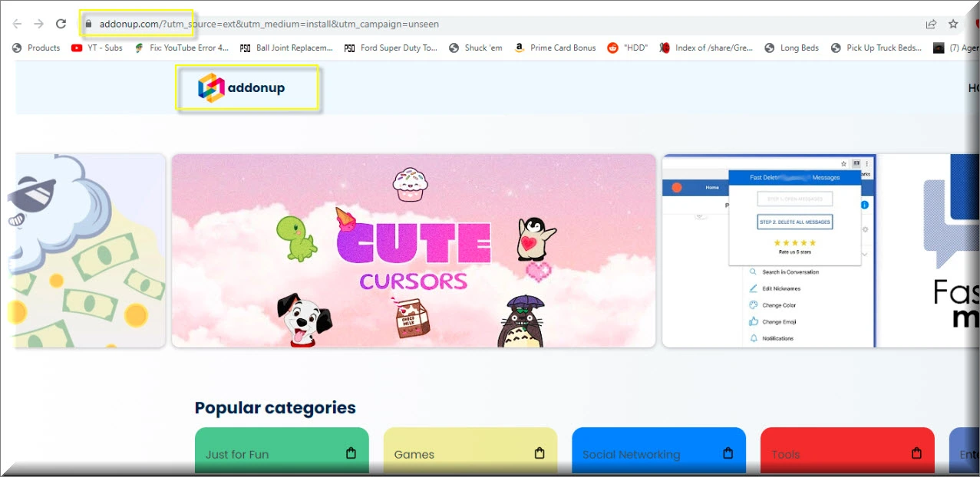Click the addonup.com URL in address bar
This screenshot has width=980, height=477.
269,24
